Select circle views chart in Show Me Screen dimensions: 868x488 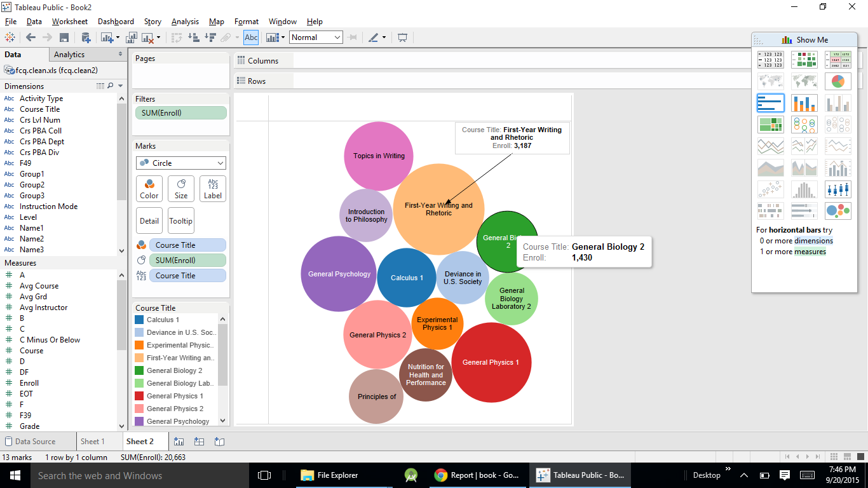[x=804, y=125]
